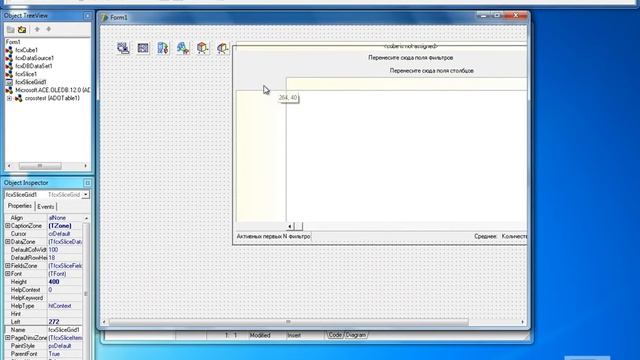
Task: Click the DefaultRowHeight value 18
Action: (64, 258)
